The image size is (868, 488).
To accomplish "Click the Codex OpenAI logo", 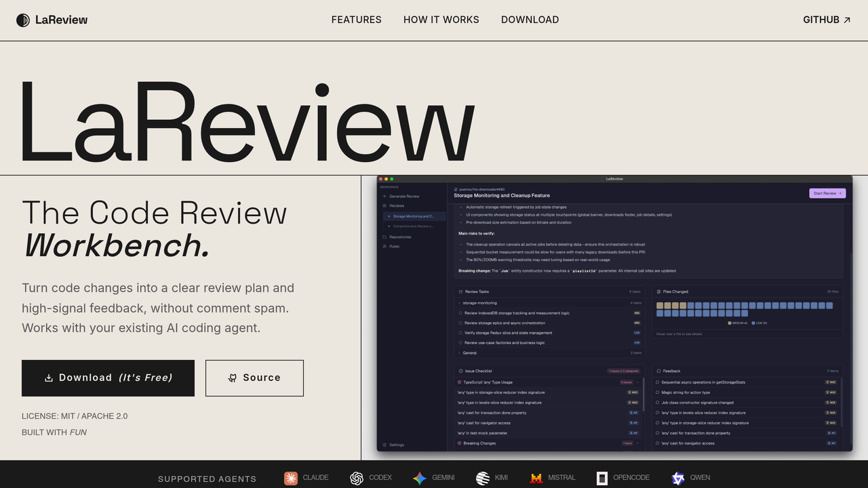I will tap(357, 478).
